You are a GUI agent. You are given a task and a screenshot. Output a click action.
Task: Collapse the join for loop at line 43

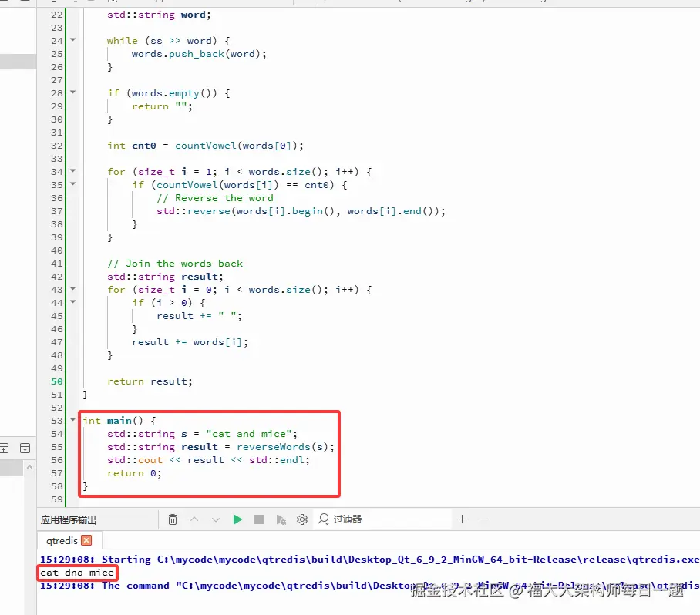pos(72,289)
